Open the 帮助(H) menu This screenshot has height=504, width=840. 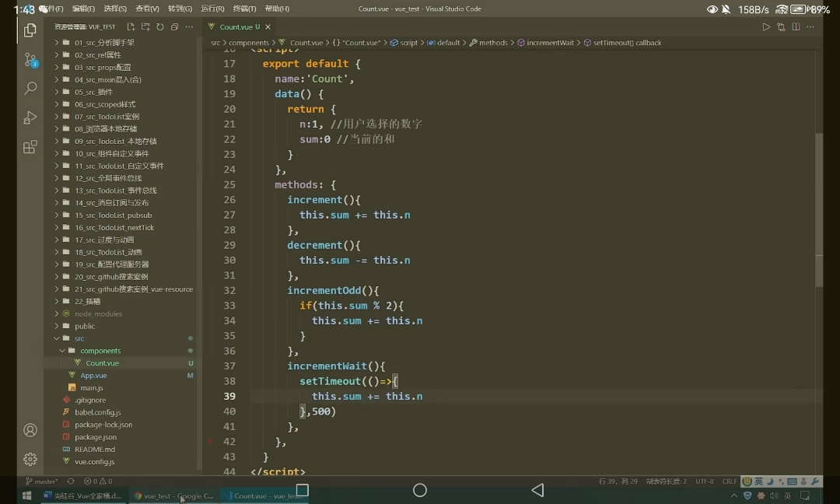(x=277, y=9)
